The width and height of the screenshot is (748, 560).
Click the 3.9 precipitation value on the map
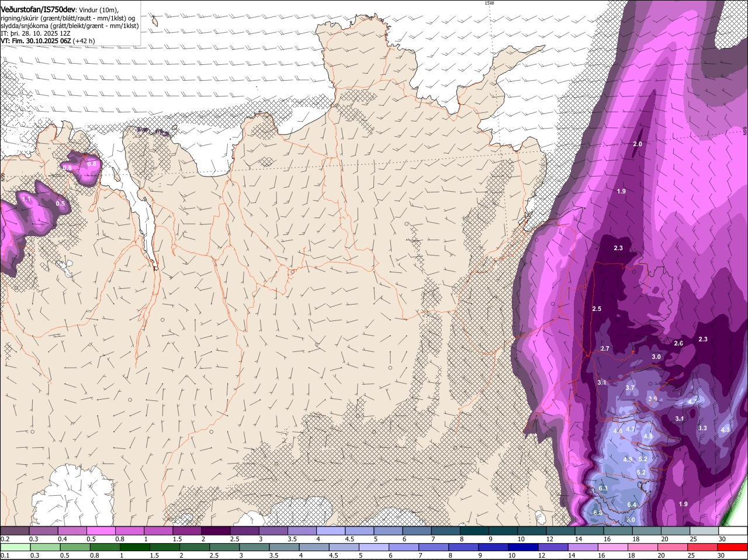[x=653, y=399]
